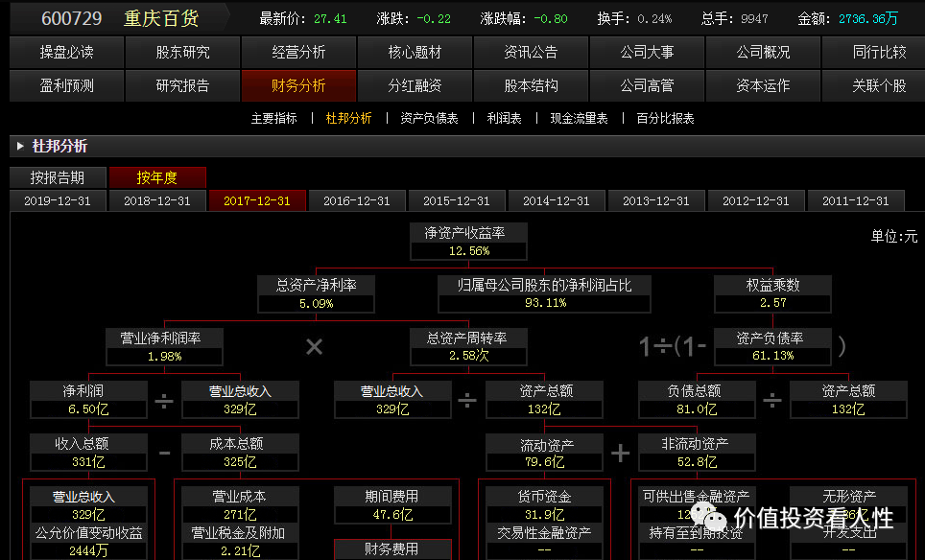This screenshot has width=925, height=560.
Task: Click the 负债总额 81.0亿 box
Action: tap(697, 400)
